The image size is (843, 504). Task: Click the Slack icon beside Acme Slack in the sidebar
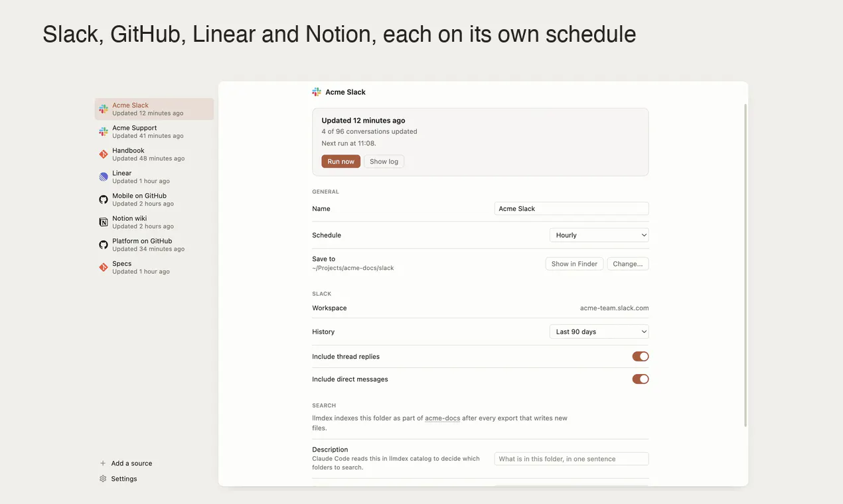[x=104, y=109]
